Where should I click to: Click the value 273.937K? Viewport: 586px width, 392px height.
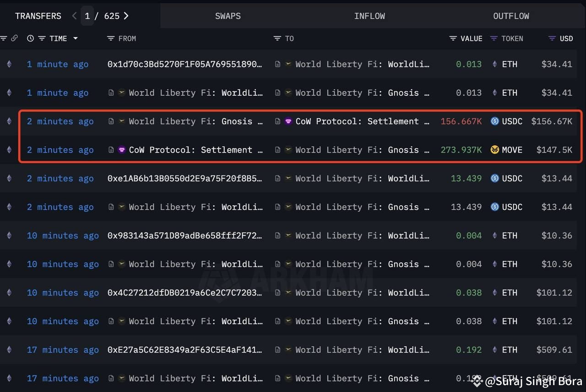pos(461,150)
